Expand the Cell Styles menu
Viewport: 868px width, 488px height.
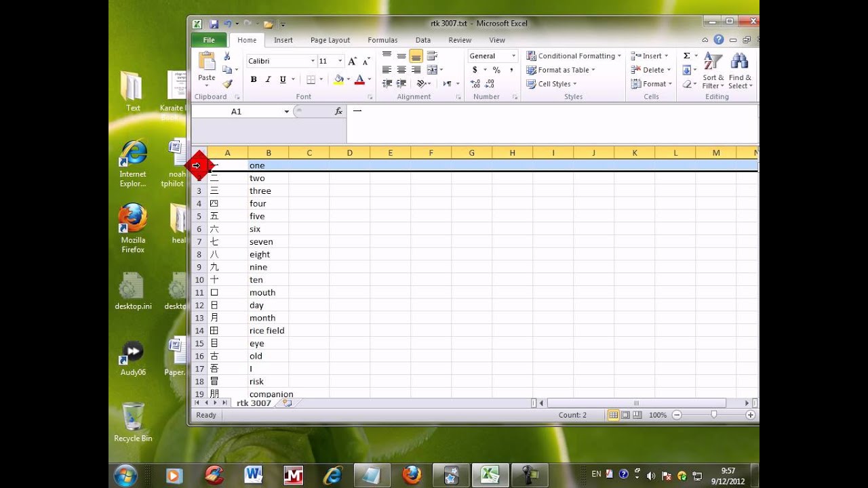point(551,84)
